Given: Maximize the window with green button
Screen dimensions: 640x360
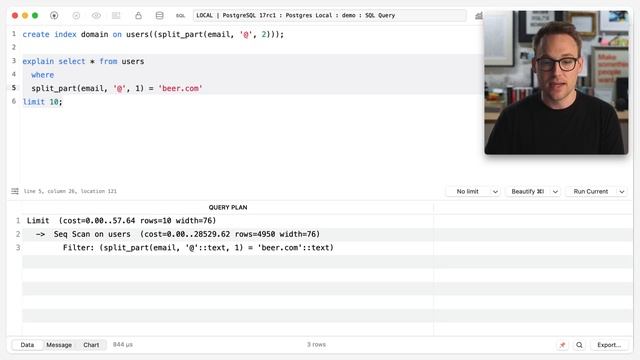Looking at the screenshot, I should pos(35,16).
